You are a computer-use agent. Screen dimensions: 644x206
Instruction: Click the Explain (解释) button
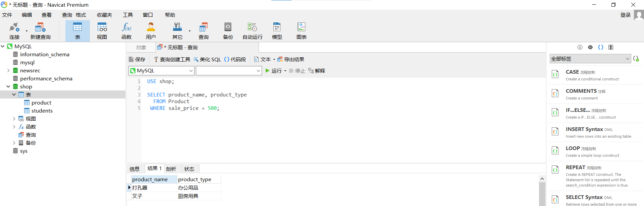[x=316, y=71]
